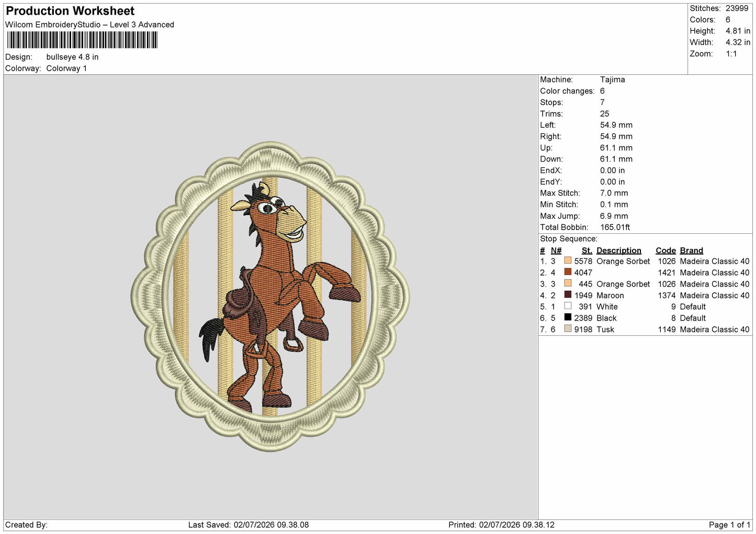Click the Total Bobbin value '165.01ft'
This screenshot has height=534, width=756.
[615, 228]
